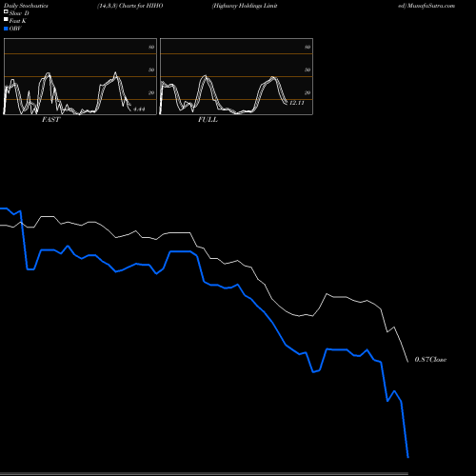Click the MunafaSutra.com text
Screen dimensions: 476x476
(x=431, y=6)
